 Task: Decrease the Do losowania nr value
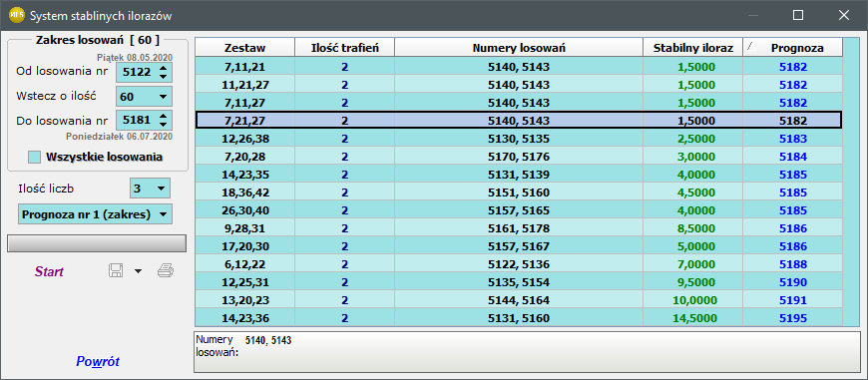(x=163, y=125)
